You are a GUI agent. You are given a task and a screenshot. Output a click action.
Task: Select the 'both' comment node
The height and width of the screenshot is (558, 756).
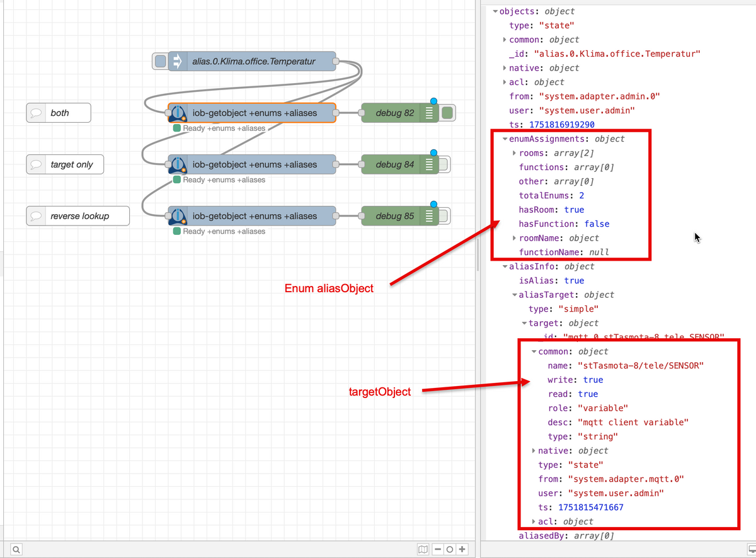59,113
